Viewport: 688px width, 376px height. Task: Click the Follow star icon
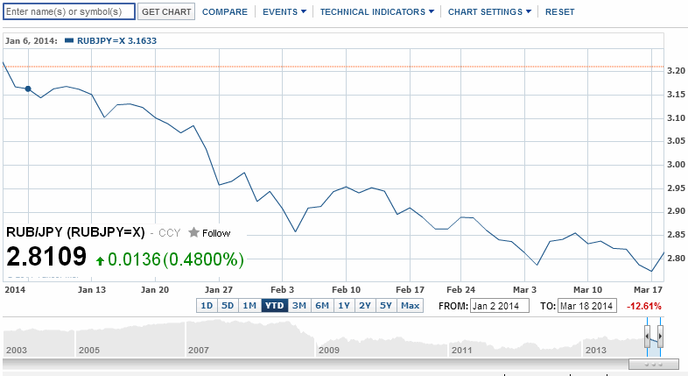[x=194, y=233]
